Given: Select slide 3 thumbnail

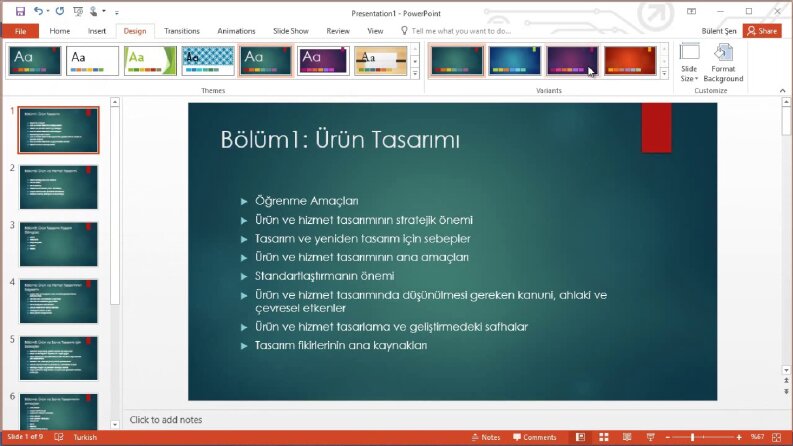Looking at the screenshot, I should click(59, 244).
